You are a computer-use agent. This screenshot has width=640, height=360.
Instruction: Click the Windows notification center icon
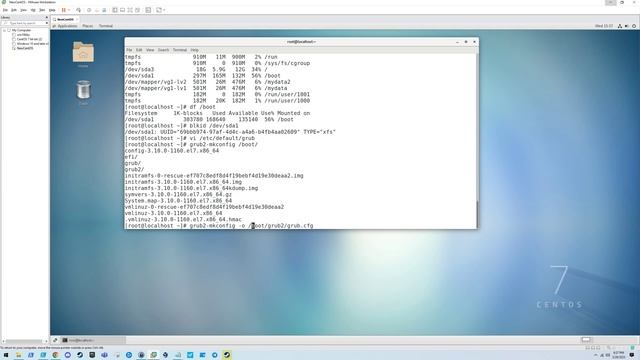click(x=632, y=355)
